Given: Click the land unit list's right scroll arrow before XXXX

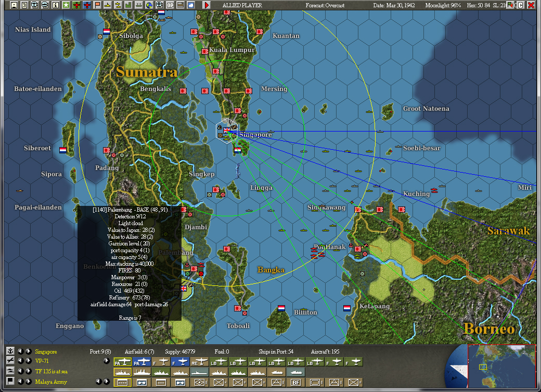Looking at the screenshot, I should (x=107, y=382).
